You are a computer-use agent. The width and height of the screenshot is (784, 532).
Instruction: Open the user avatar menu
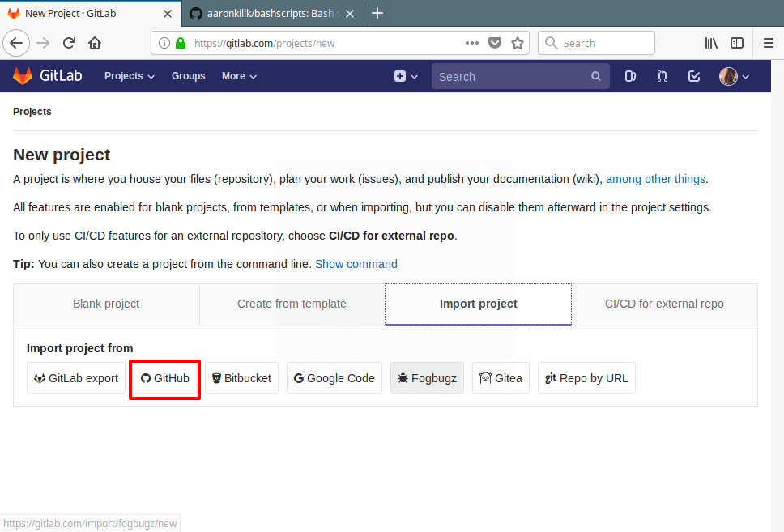734,76
